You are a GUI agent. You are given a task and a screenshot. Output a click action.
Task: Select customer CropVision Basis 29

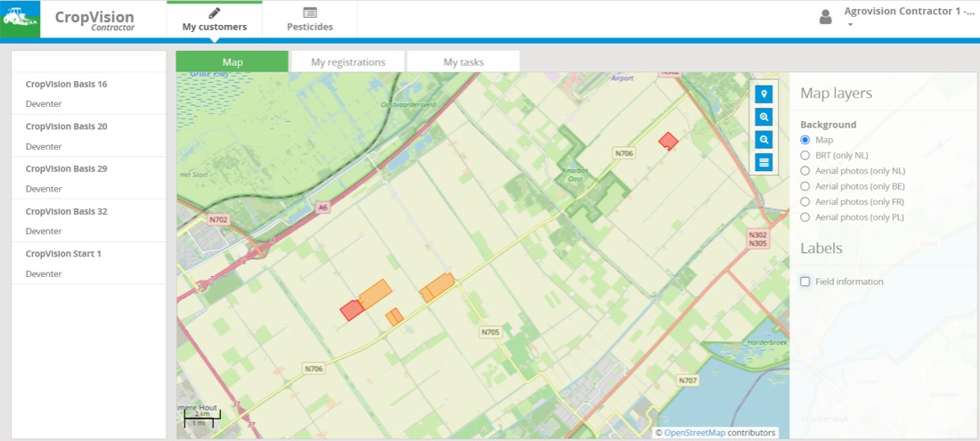89,179
